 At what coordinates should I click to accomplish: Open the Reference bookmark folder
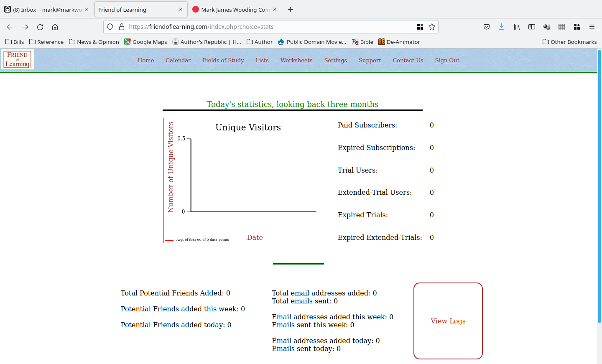tap(46, 42)
